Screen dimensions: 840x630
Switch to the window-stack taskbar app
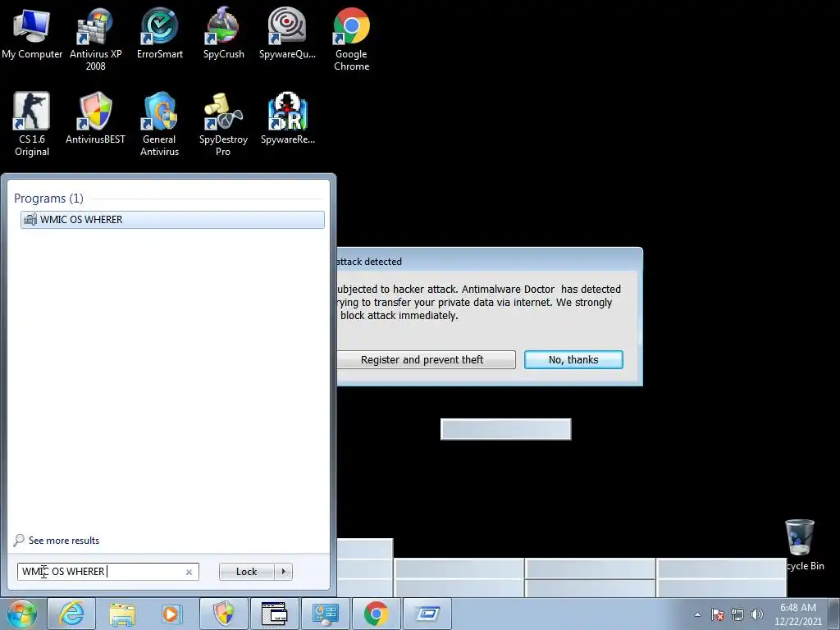pos(274,614)
